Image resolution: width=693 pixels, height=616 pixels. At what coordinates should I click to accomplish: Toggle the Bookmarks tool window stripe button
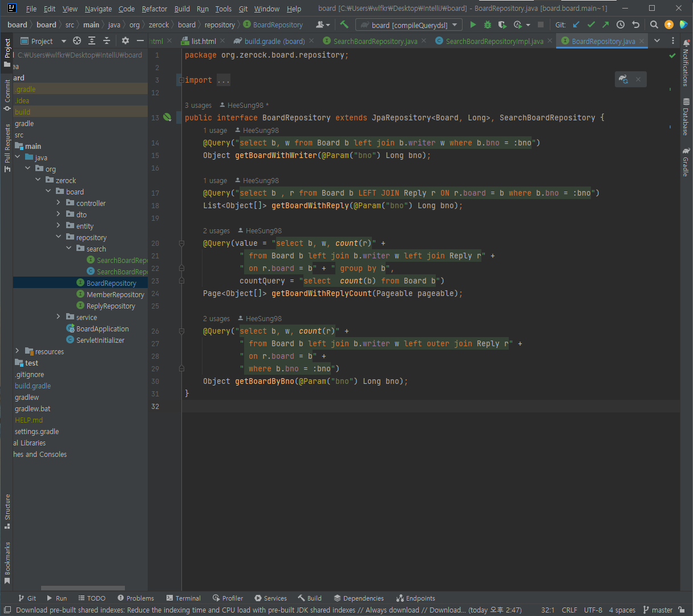[x=7, y=562]
